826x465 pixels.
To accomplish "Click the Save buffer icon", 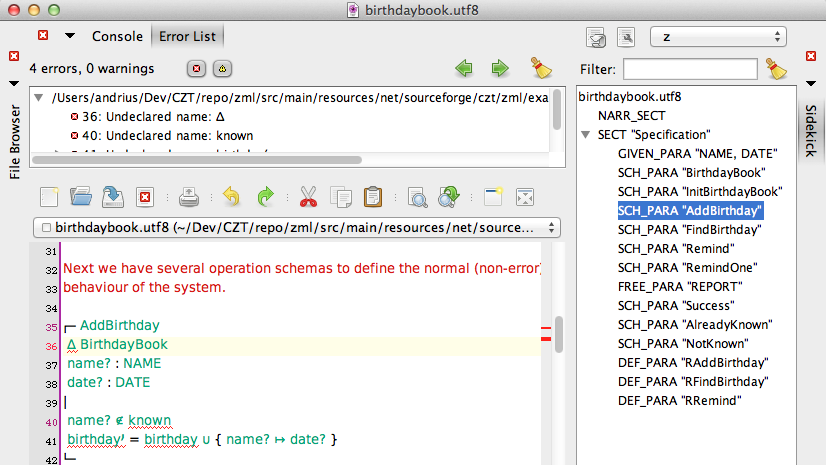I will pyautogui.click(x=112, y=197).
